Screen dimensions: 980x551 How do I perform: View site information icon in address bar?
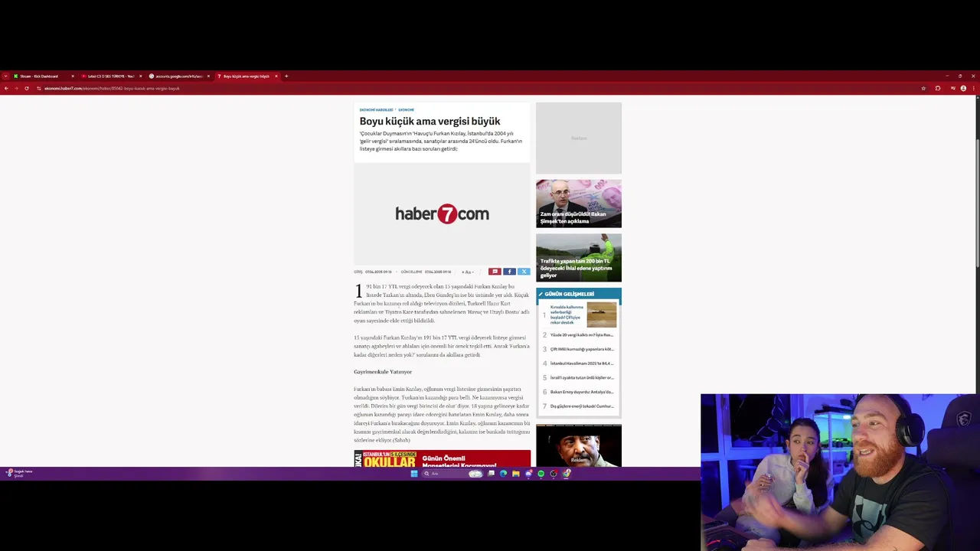pyautogui.click(x=39, y=88)
